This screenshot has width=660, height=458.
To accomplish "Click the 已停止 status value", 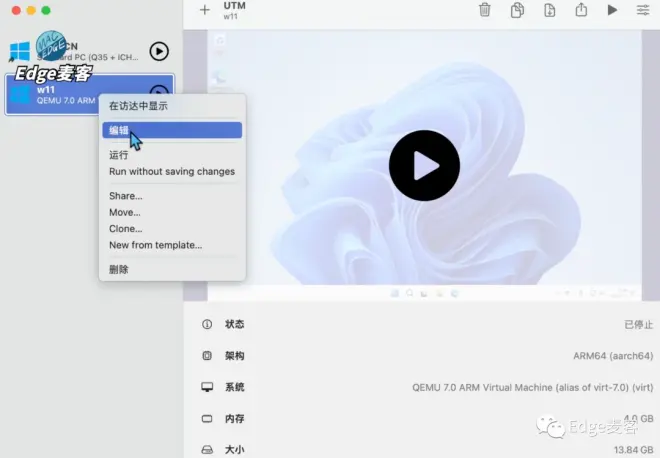I will coord(639,325).
